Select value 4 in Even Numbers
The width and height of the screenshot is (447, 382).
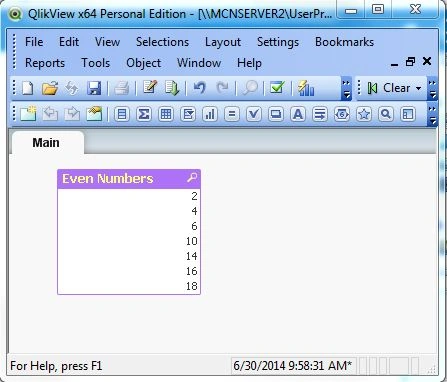[x=129, y=211]
